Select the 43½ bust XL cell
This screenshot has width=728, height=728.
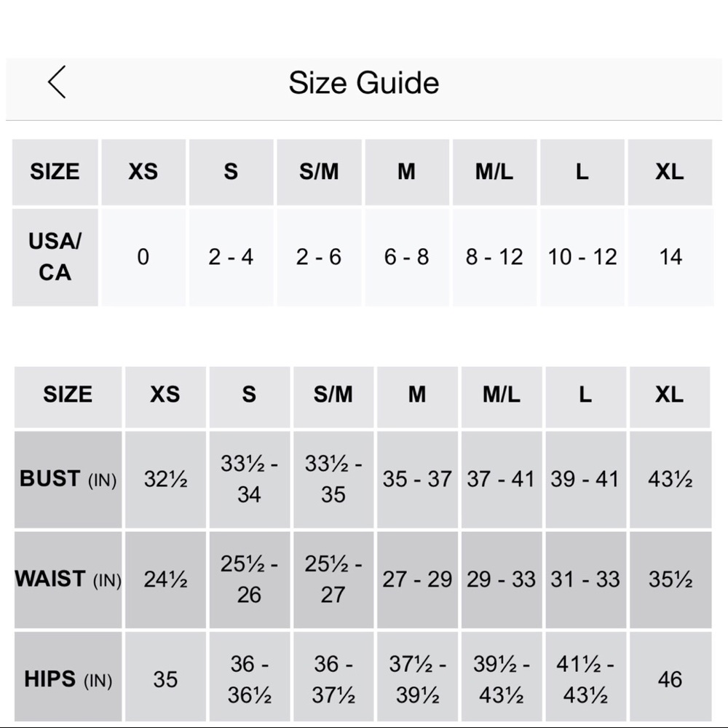click(x=670, y=479)
